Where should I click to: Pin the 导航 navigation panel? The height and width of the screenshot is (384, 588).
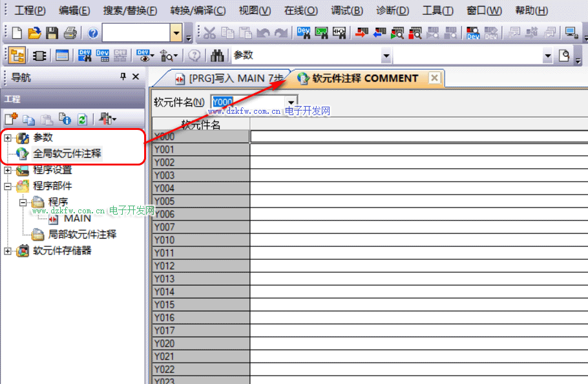coord(123,77)
